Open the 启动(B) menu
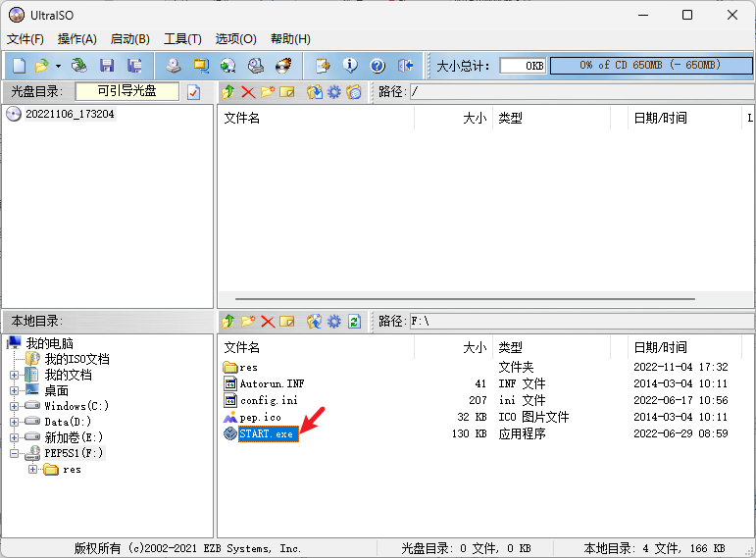 point(129,39)
